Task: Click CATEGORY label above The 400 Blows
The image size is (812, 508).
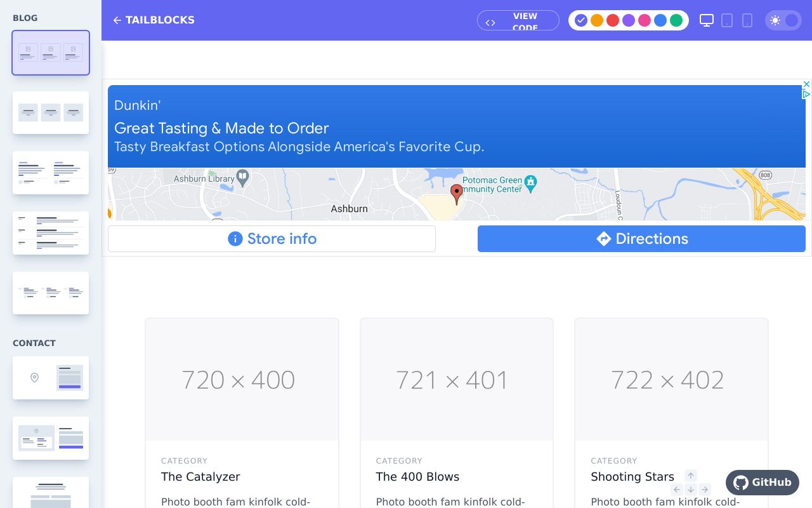Action: click(x=399, y=461)
